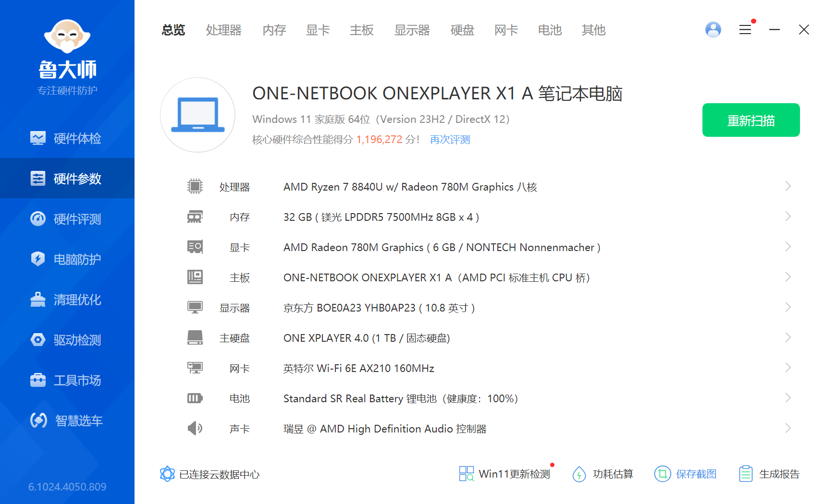Expand the 内存 row chevron
This screenshot has width=824, height=504.
788,216
